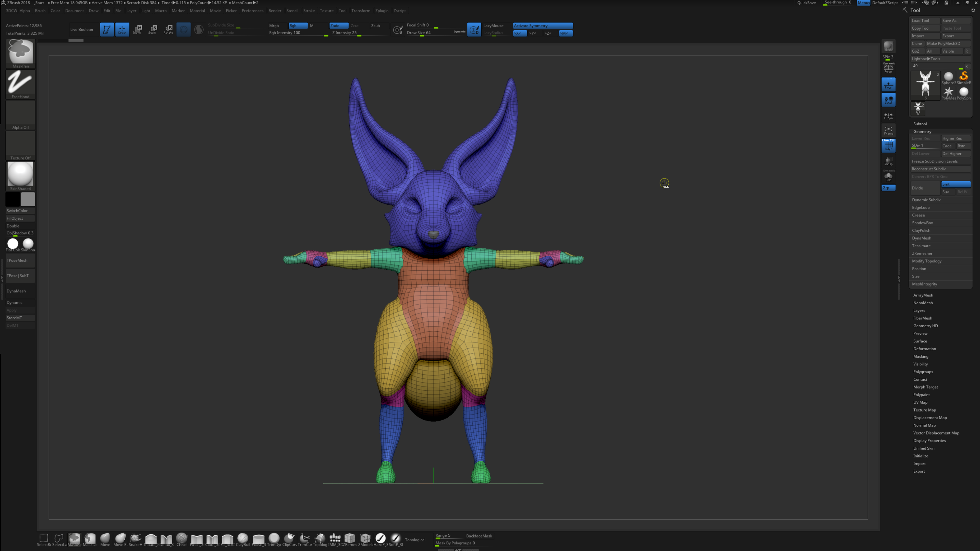Toggle Activate Symmetry
Viewport: 980px width, 551px height.
[x=543, y=26]
